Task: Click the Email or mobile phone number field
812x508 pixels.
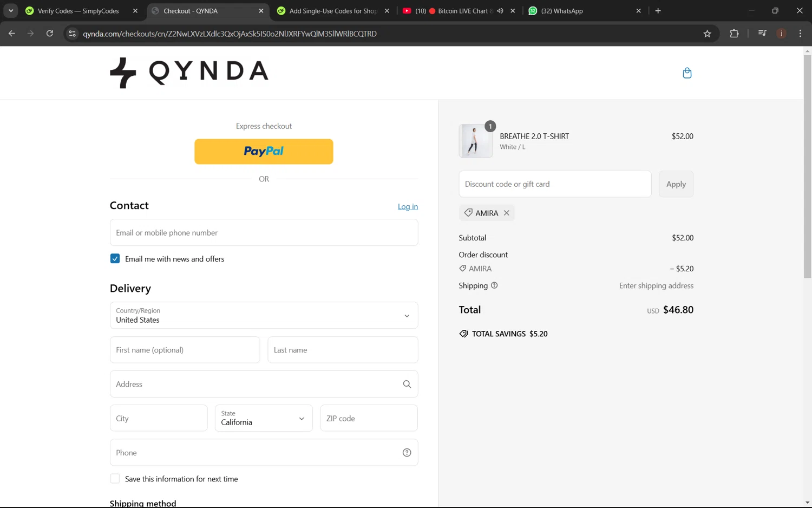Action: click(x=264, y=232)
